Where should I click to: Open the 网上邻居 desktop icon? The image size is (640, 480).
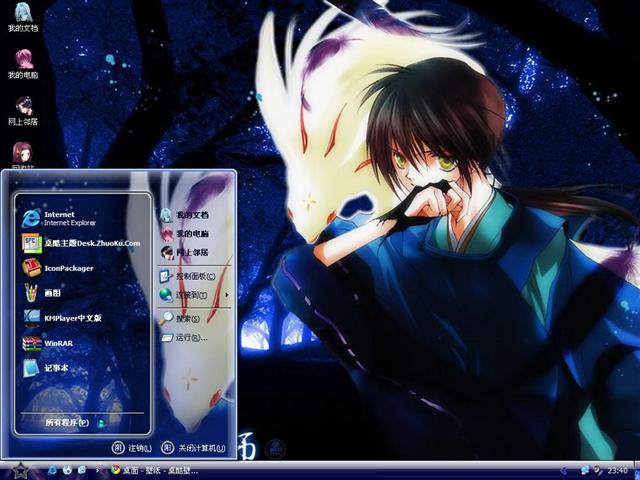point(23,111)
